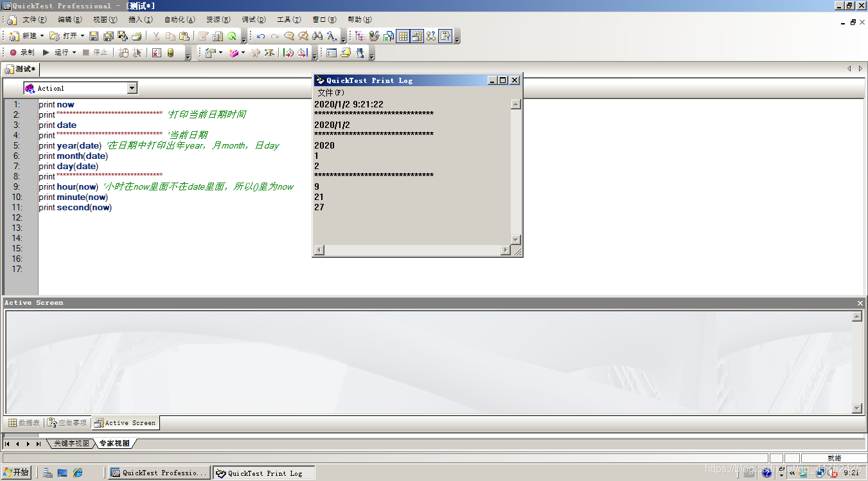868x481 pixels.
Task: Click the Run play triangle icon
Action: click(x=46, y=53)
